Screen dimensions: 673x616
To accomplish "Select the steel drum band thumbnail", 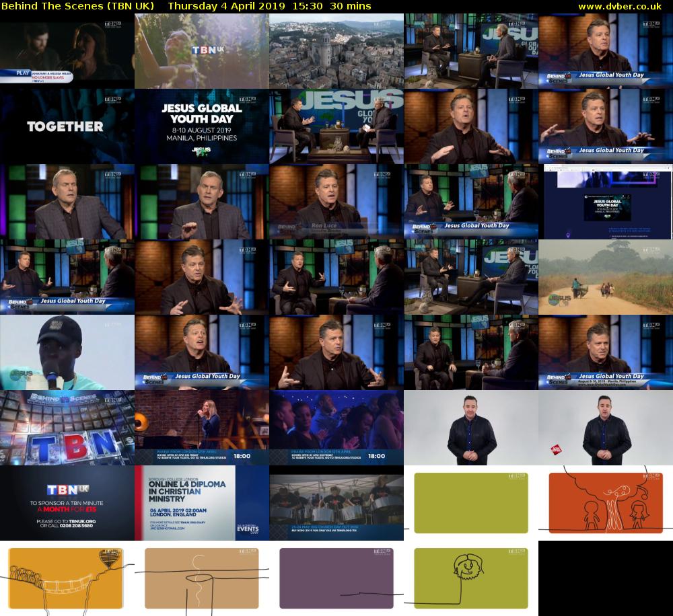I will point(336,503).
